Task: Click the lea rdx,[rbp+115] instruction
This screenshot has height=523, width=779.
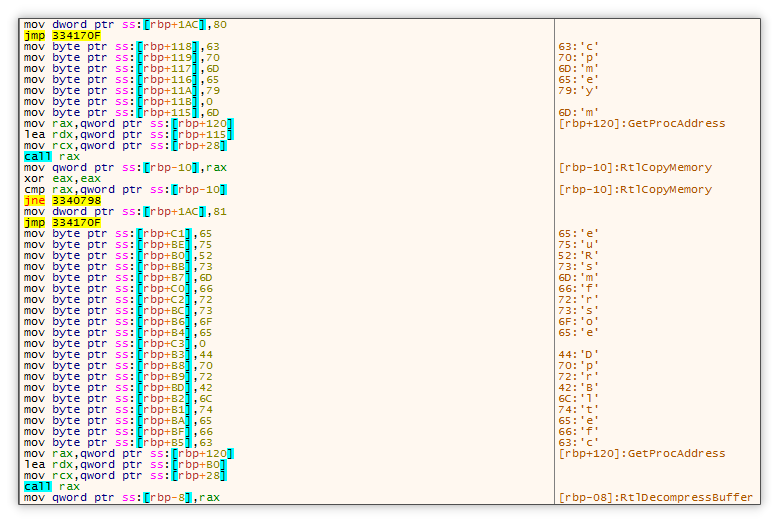Action: click(128, 135)
